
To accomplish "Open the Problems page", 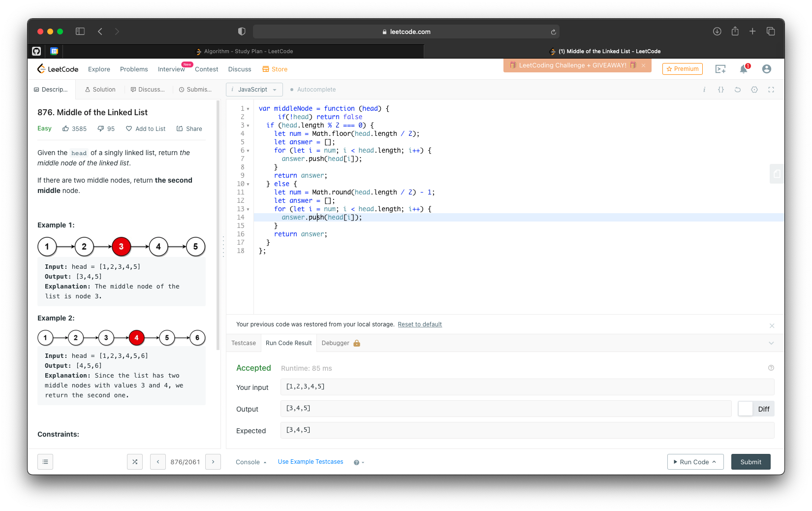I will 134,69.
